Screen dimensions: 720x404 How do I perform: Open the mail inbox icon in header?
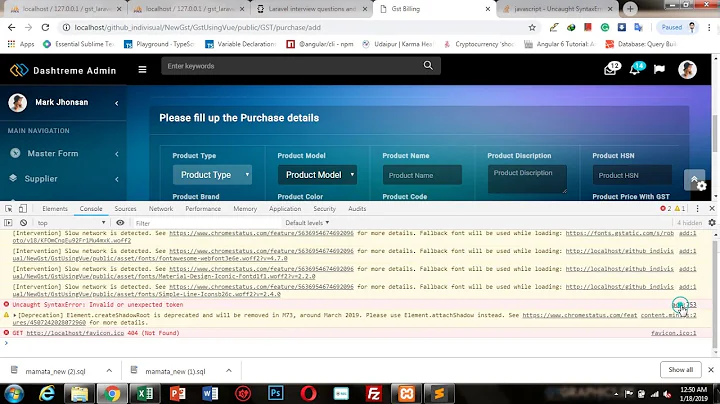[x=611, y=70]
